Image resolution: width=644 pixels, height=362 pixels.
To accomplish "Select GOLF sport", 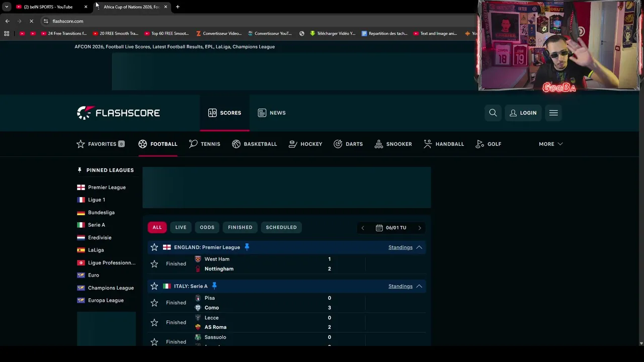I will 489,144.
